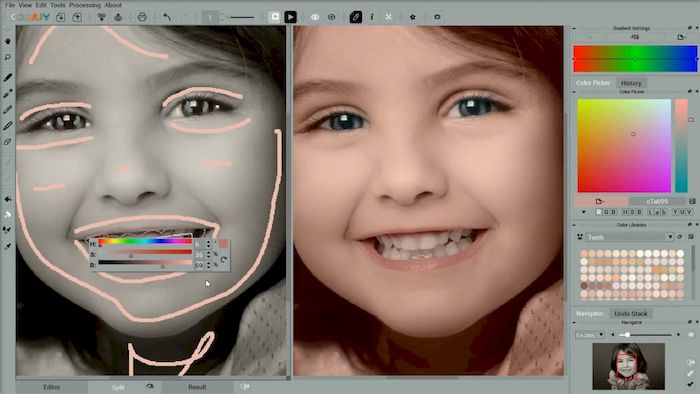Toggle the outlined eye preview icon
Screen dimensions: 700x394
pos(331,17)
